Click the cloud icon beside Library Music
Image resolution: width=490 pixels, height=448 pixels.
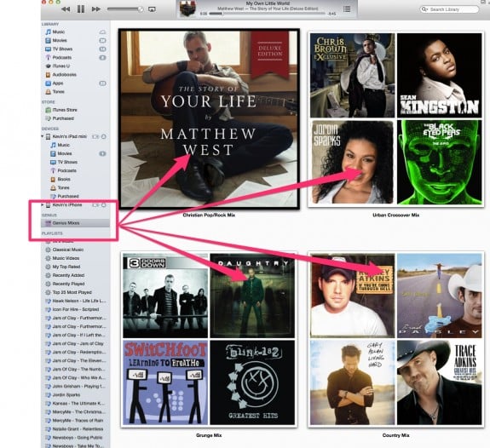[102, 32]
